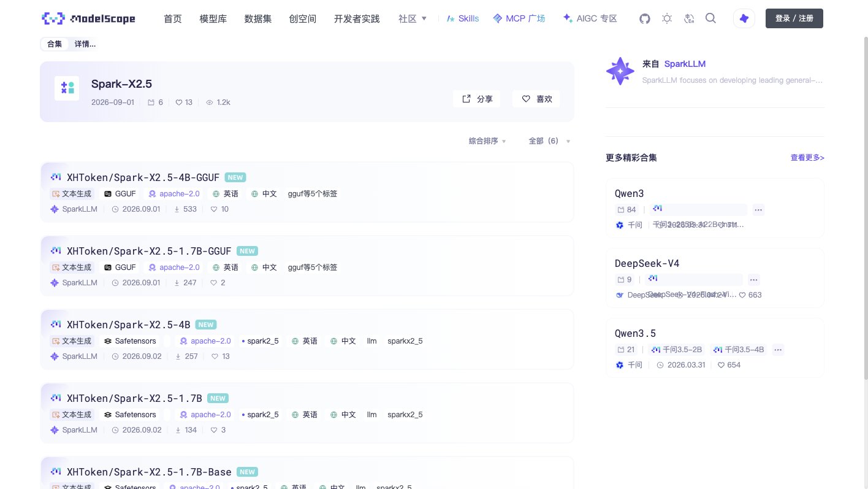Click the heart icon in Qwen3.5 card

pyautogui.click(x=721, y=365)
